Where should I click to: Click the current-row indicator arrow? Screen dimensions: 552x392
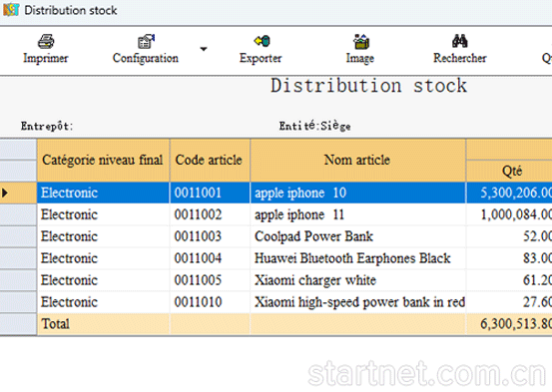click(x=5, y=193)
